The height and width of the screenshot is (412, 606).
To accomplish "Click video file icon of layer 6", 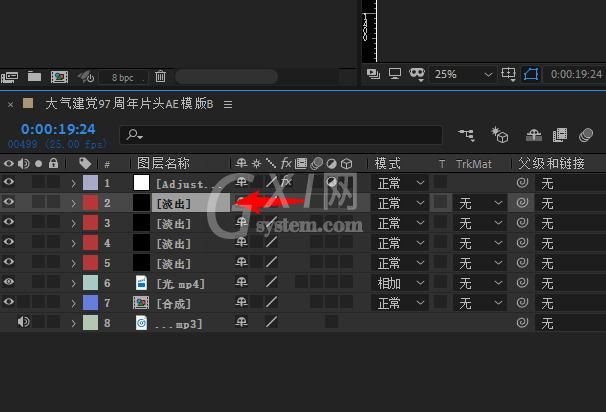I will click(141, 283).
